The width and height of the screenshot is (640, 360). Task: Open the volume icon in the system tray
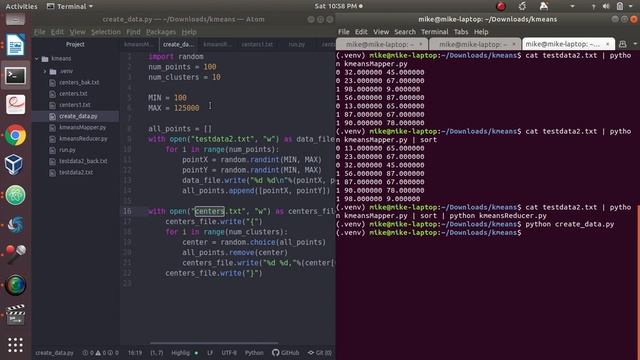coord(606,6)
